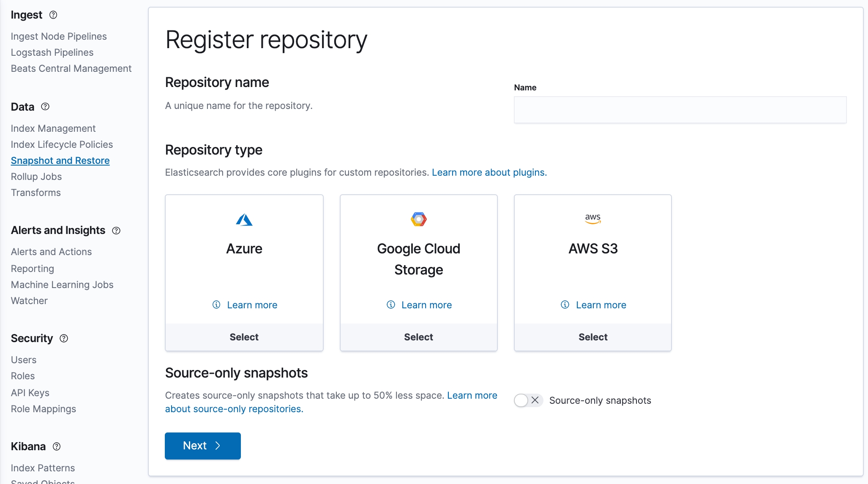The height and width of the screenshot is (484, 868).
Task: Select AWS S3 repository type
Action: (592, 337)
